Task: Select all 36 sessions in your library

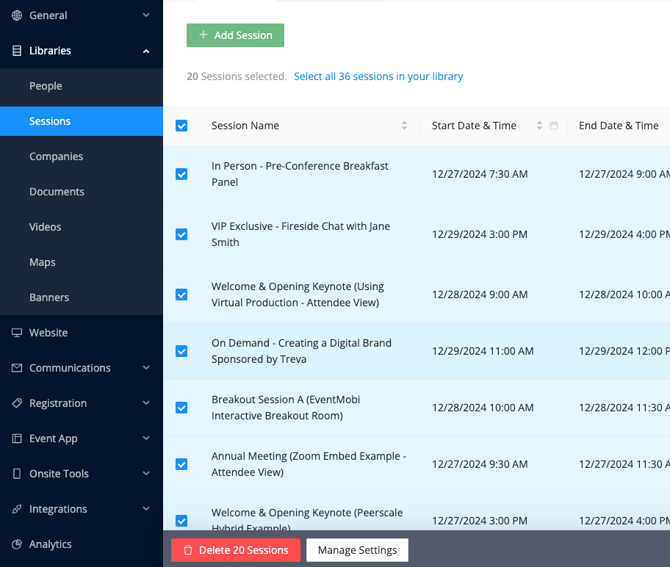Action: point(378,76)
